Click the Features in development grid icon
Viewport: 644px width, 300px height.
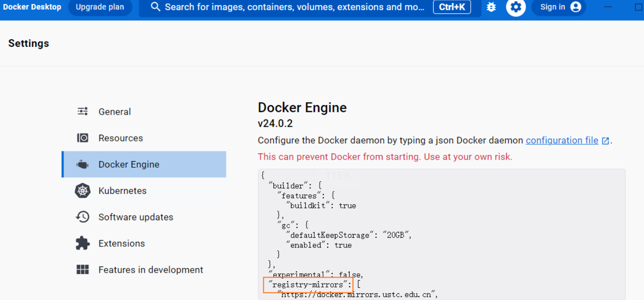tap(83, 269)
